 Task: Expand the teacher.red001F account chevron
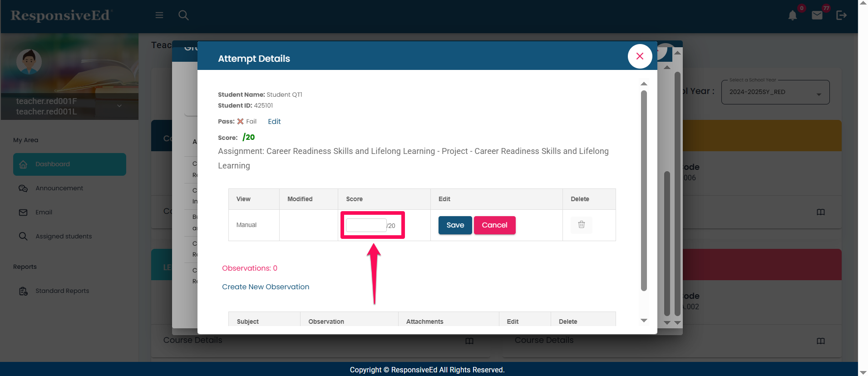click(x=119, y=106)
